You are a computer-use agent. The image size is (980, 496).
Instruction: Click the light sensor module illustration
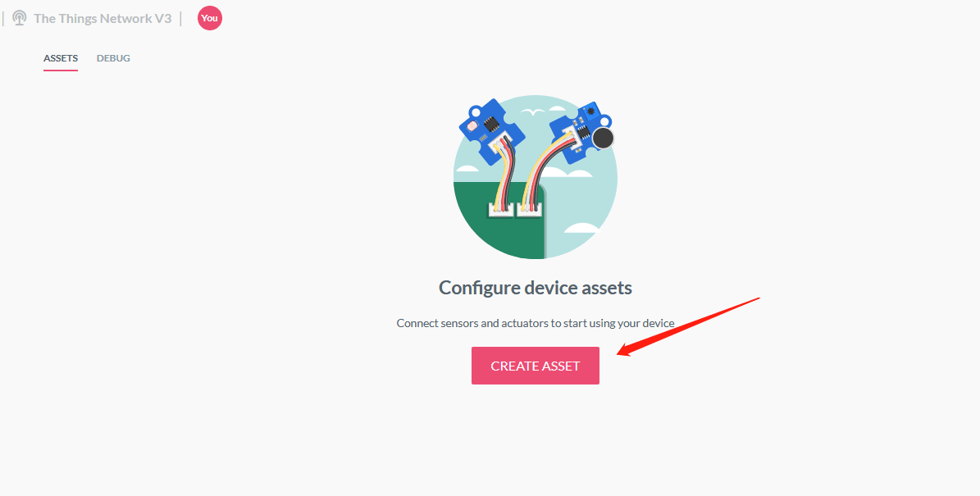[490, 130]
